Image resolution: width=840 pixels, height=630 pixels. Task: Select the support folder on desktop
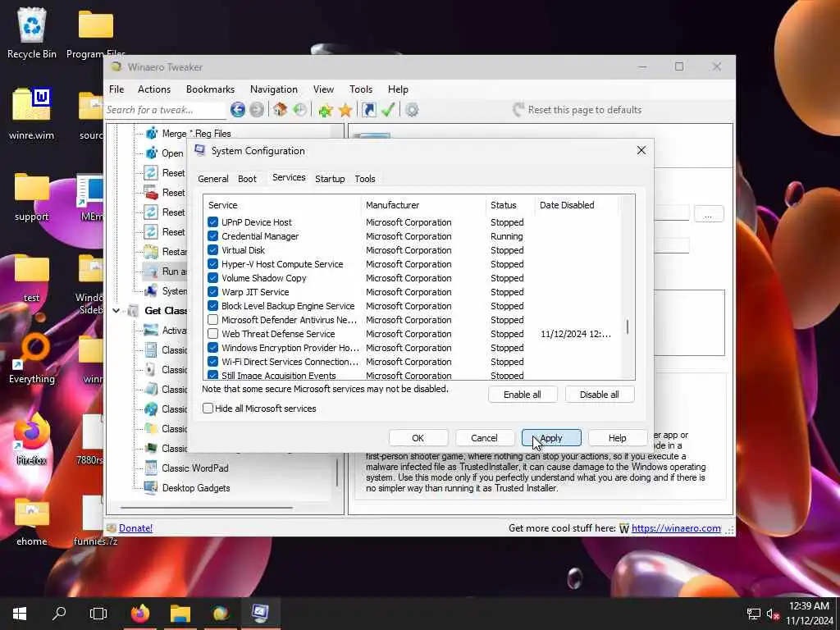pos(32,196)
